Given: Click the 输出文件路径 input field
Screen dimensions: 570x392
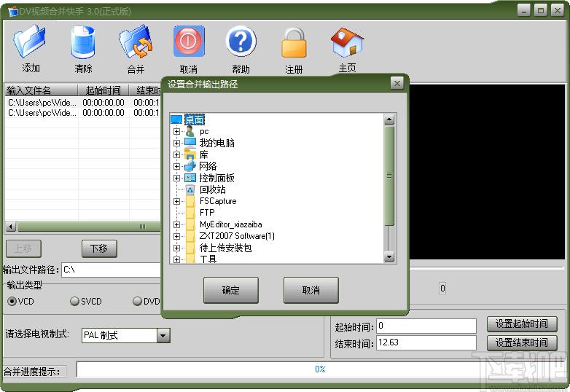Looking at the screenshot, I should pyautogui.click(x=112, y=270).
